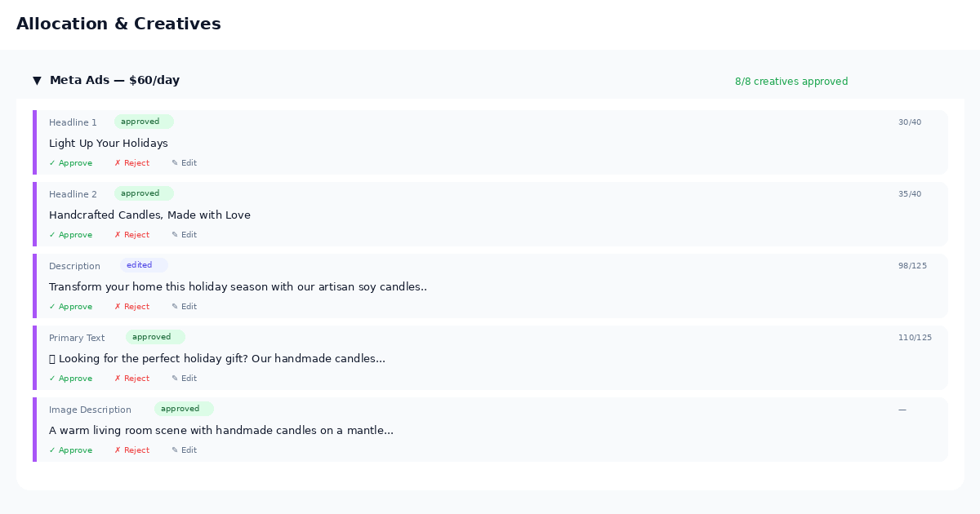Click the approved badge on Primary Text
The image size is (980, 514).
click(x=155, y=337)
